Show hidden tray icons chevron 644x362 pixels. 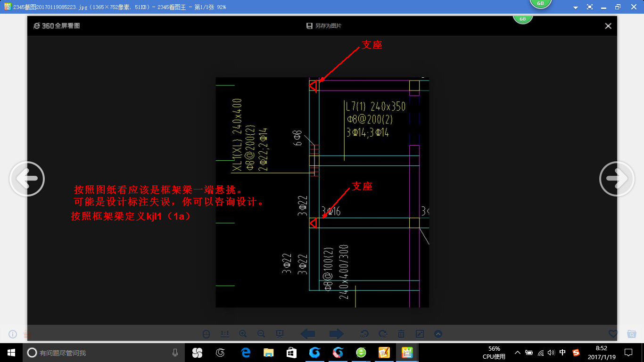point(518,353)
